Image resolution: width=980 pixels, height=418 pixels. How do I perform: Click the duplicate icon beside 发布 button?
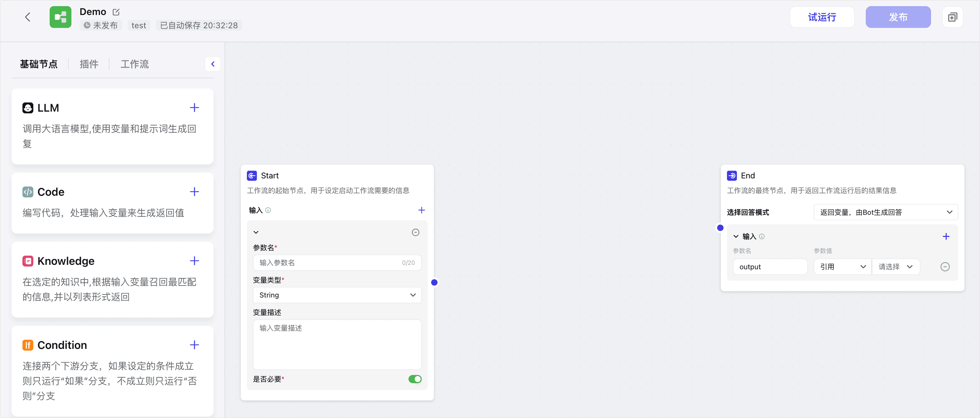pyautogui.click(x=952, y=17)
